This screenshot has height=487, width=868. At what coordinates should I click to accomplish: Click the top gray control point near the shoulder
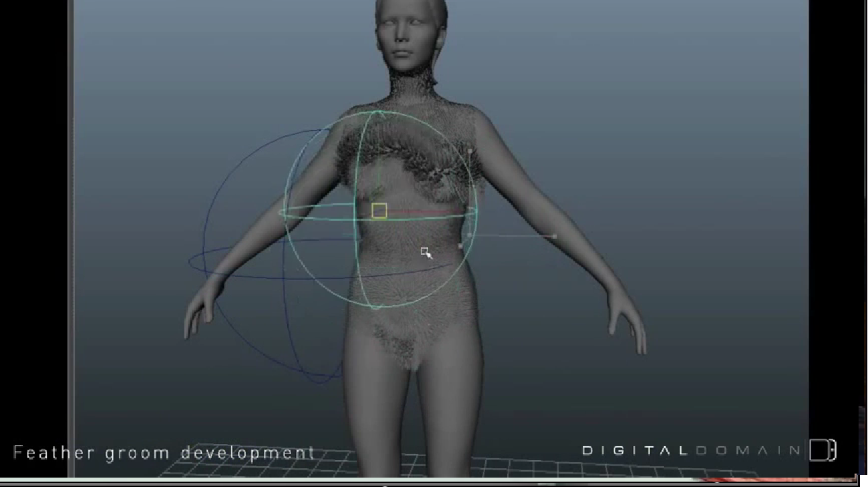click(470, 152)
